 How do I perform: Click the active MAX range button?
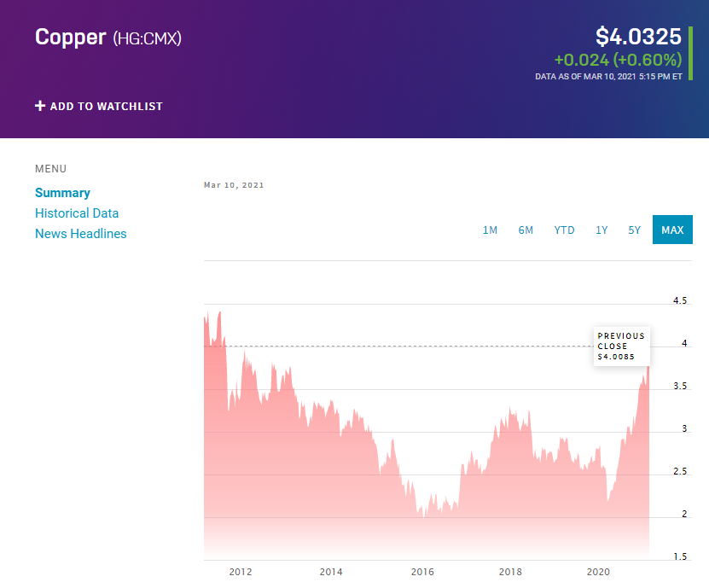(672, 230)
